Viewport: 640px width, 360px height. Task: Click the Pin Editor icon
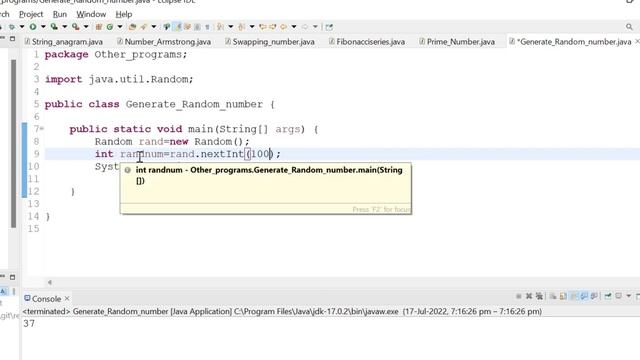tap(329, 27)
